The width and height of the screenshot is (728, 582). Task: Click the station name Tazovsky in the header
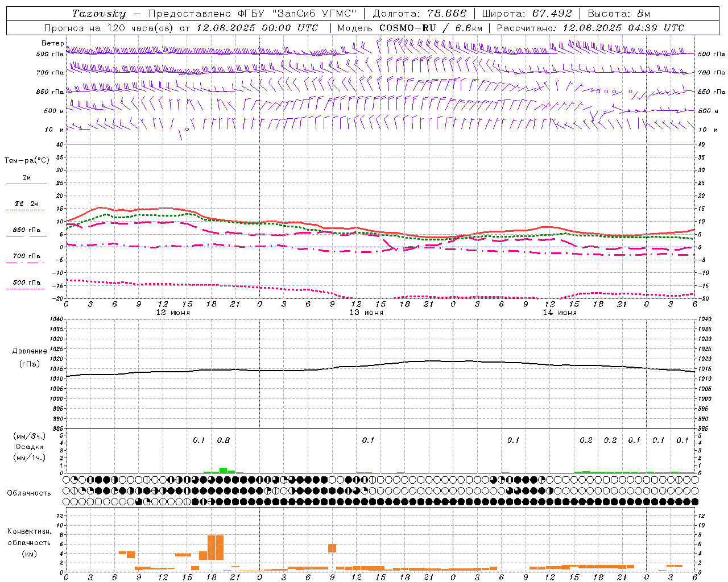point(99,14)
